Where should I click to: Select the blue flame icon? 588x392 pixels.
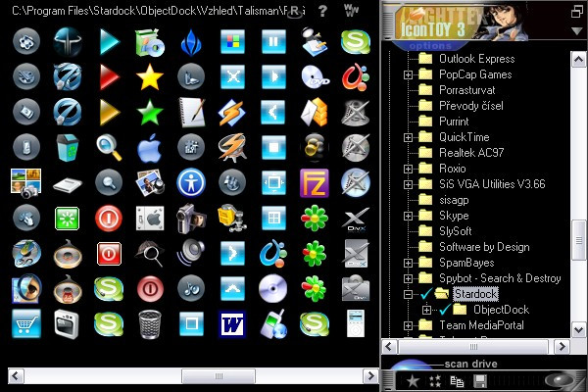click(x=191, y=42)
